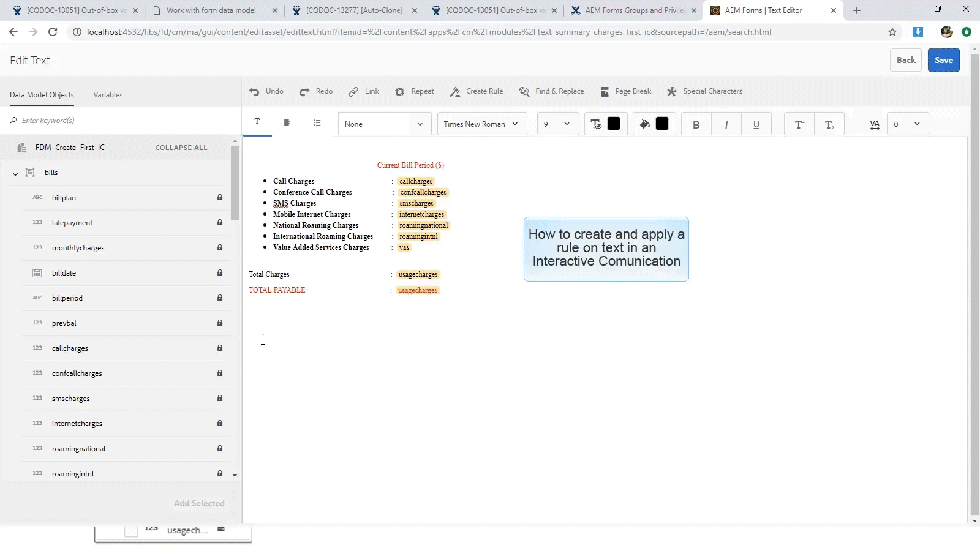Click the bills object group icon

(x=29, y=173)
